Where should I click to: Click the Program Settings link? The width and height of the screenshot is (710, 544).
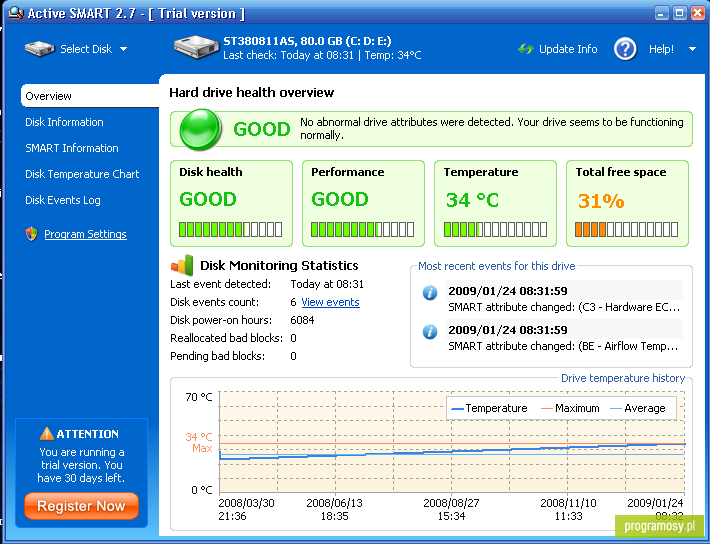[85, 234]
